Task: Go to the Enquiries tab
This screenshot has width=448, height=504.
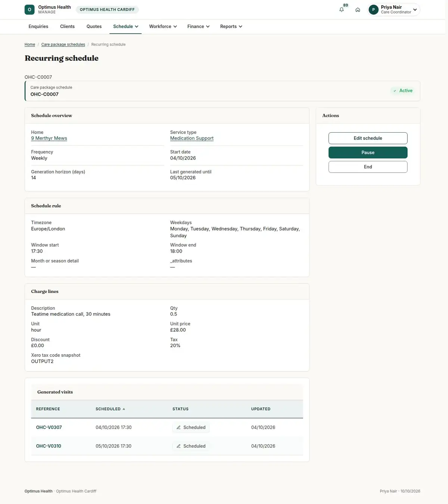Action: tap(38, 27)
